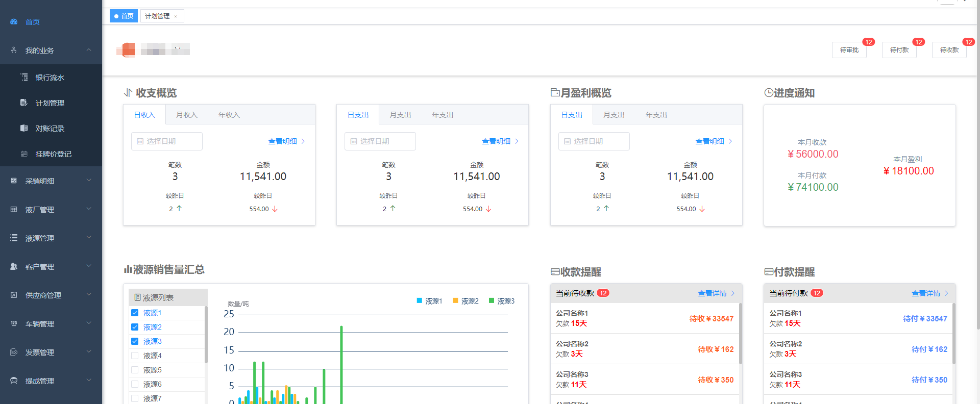This screenshot has width=980, height=404.
Task: Switch to the 年收入 tab
Action: click(229, 115)
